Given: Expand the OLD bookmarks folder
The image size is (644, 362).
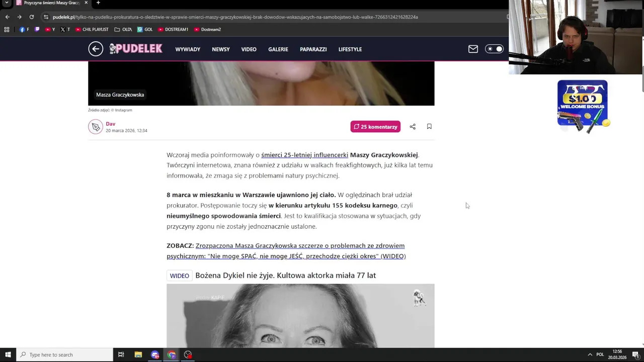Looking at the screenshot, I should point(123,29).
